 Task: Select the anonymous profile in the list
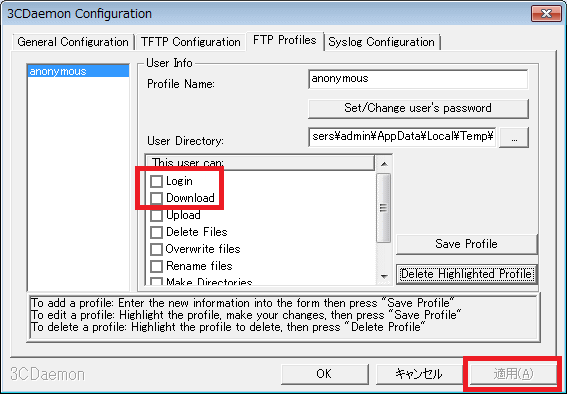pos(78,71)
